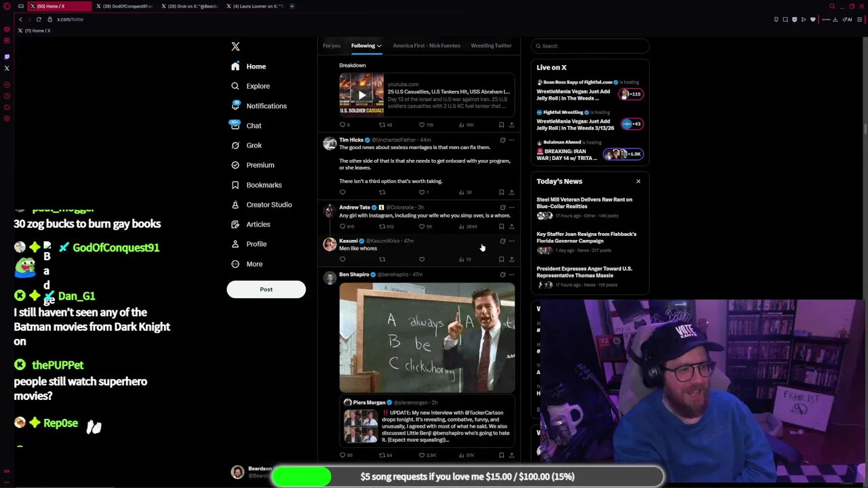
Task: Open more options on Ben Shapiro's post
Action: (x=511, y=274)
